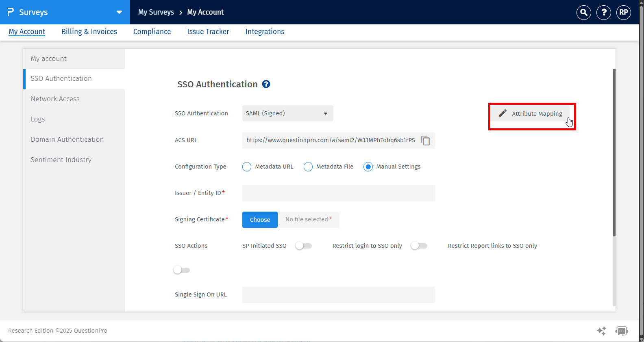Select the Metadata File radio option

pos(308,167)
